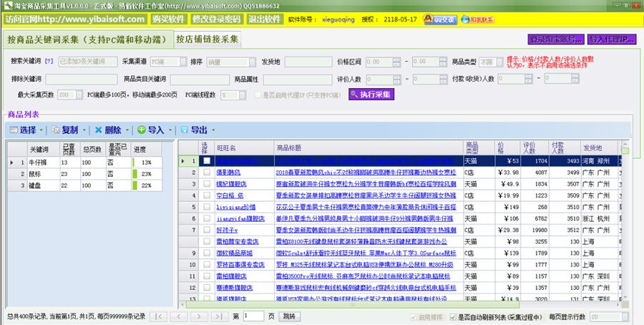Click the 导入 toolbar button
This screenshot has width=644, height=325.
click(x=151, y=130)
